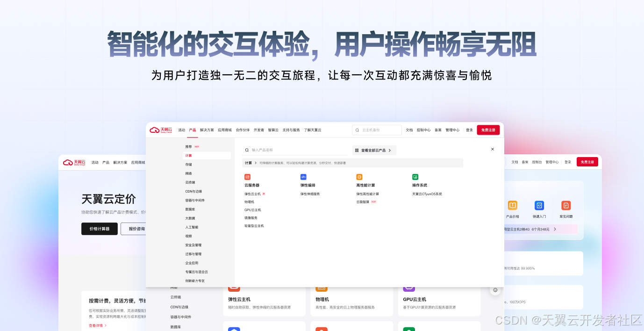The height and width of the screenshot is (331, 644).
Task: Open 常见问题 via its red document icon
Action: (565, 206)
